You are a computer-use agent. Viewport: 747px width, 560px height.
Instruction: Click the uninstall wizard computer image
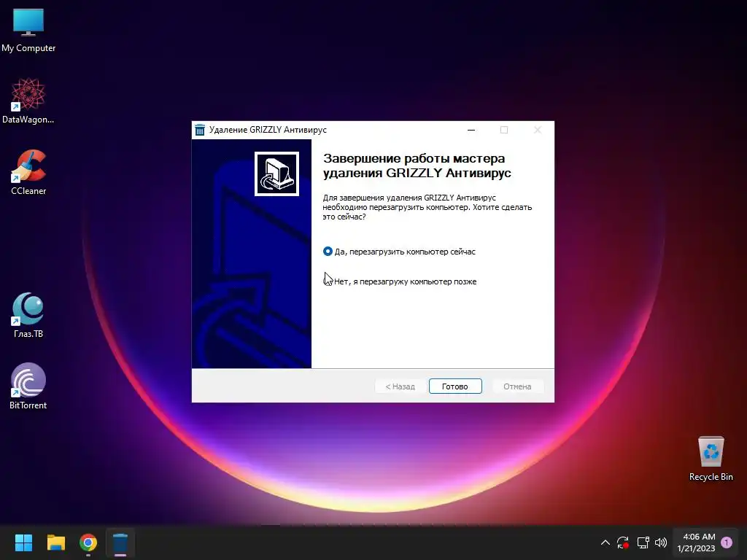[276, 174]
